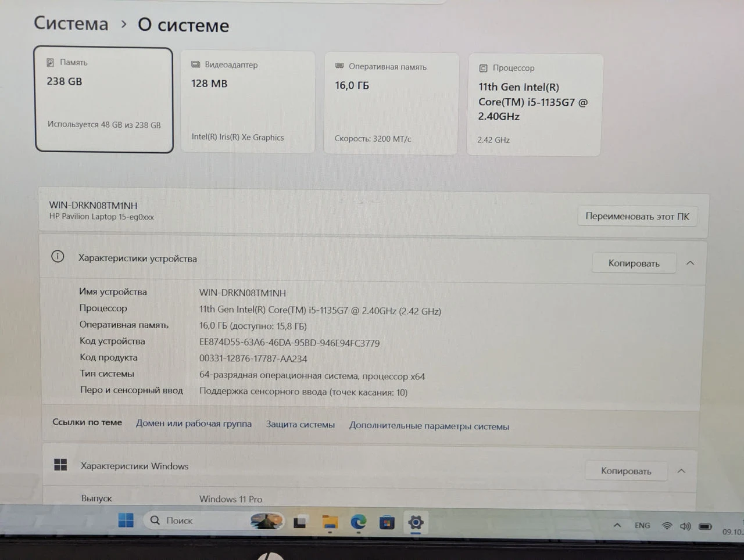Click the search magnifier icon in taskbar
This screenshot has height=560, width=744.
(x=155, y=520)
